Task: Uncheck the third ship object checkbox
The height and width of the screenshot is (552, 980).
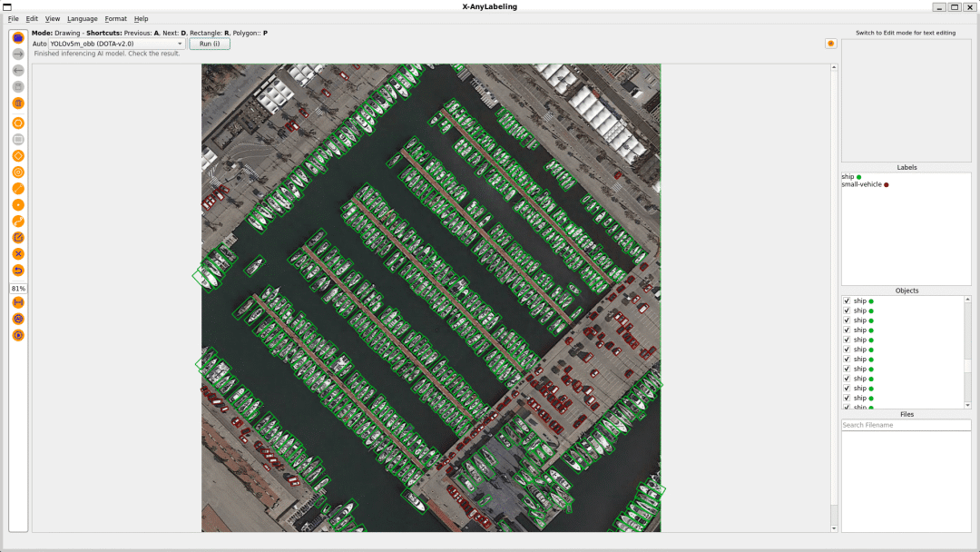Action: [x=847, y=320]
